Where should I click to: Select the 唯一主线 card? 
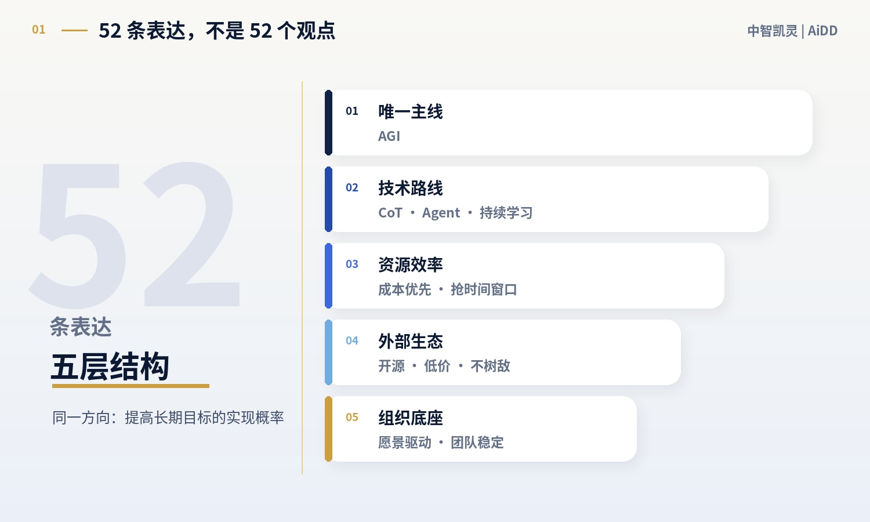(569, 123)
